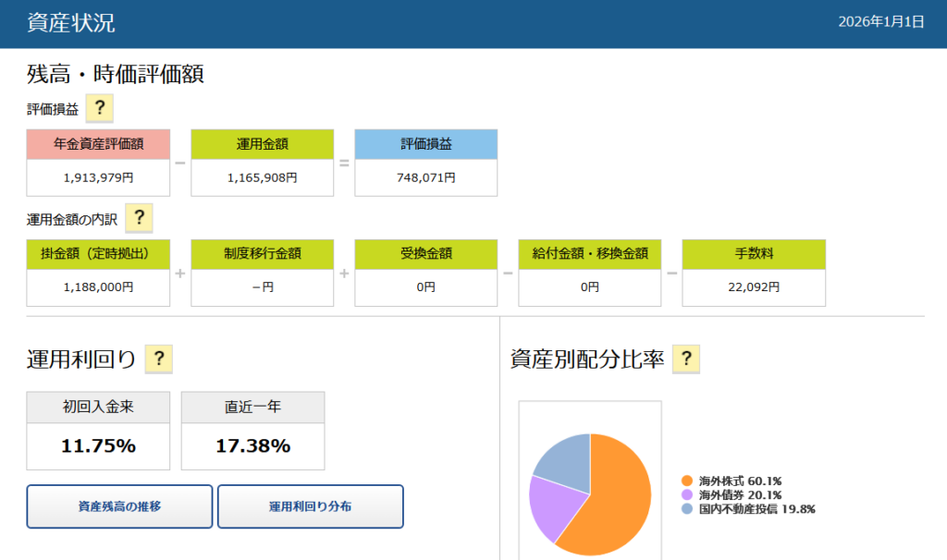Click the 運用利回り分布 button
The width and height of the screenshot is (947, 560).
[311, 506]
